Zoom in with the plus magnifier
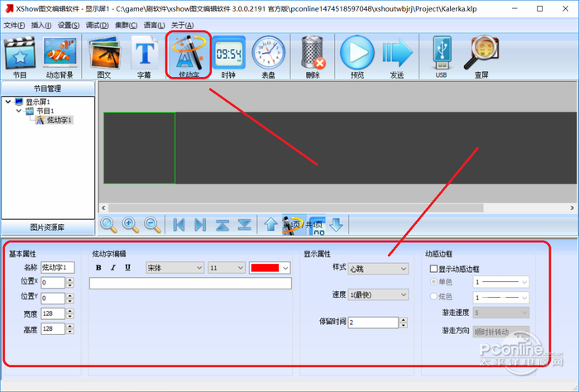 pyautogui.click(x=131, y=224)
